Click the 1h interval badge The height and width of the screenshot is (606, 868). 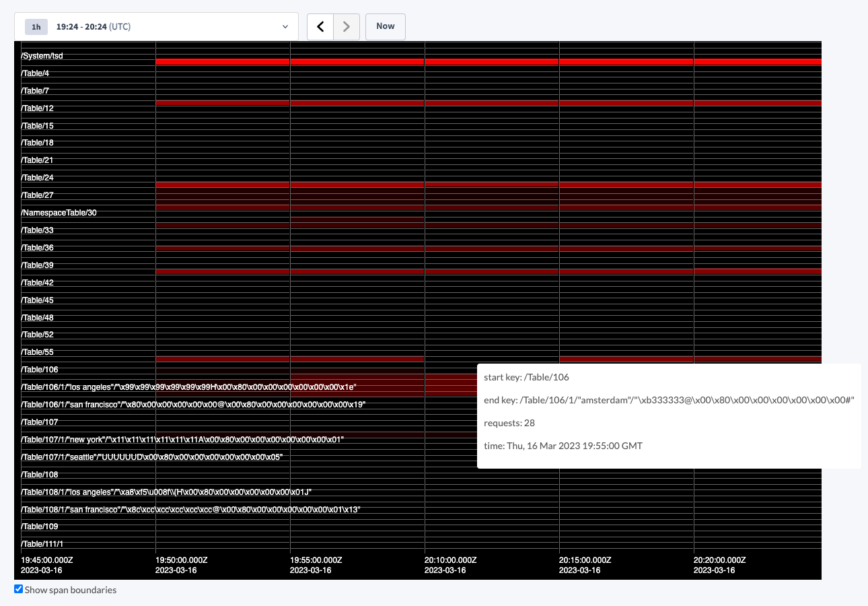(x=36, y=26)
